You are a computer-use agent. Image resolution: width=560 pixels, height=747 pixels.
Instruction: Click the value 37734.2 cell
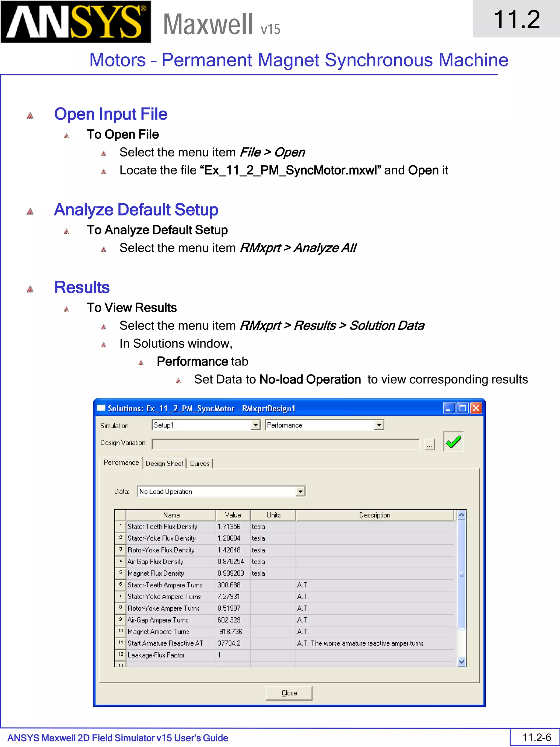coord(233,643)
